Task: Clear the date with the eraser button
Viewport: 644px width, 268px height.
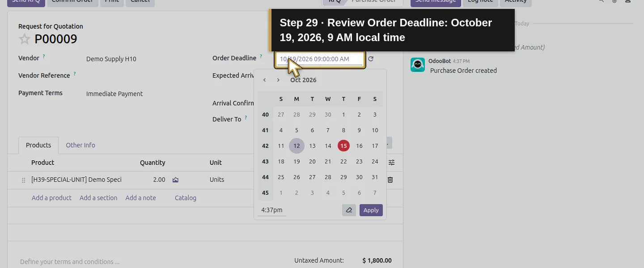Action: (x=349, y=210)
